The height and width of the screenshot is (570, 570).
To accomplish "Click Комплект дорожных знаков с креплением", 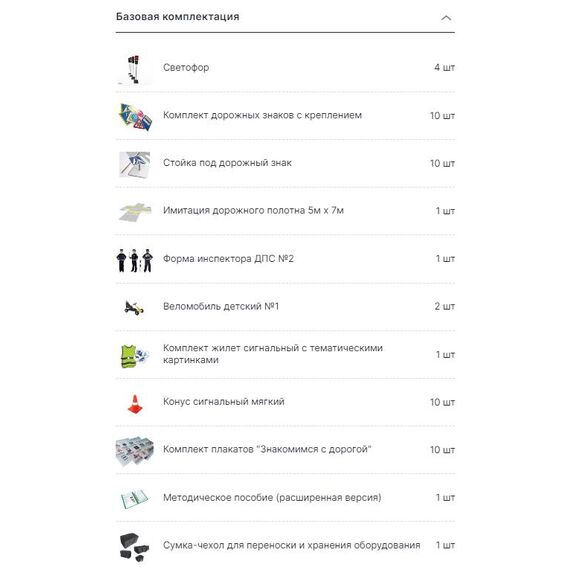I will 262,115.
